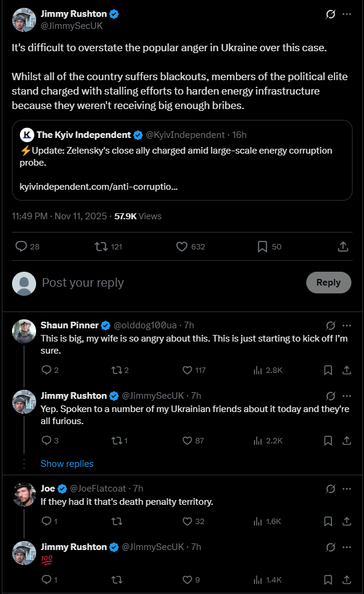Bookmark Joe's death penalty reply
364x594 pixels.
328,521
